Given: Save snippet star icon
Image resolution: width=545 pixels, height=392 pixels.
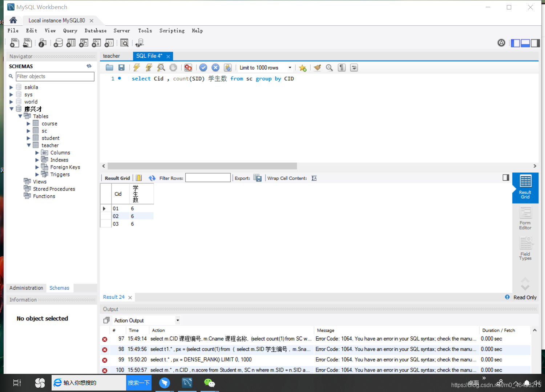Looking at the screenshot, I should (303, 68).
